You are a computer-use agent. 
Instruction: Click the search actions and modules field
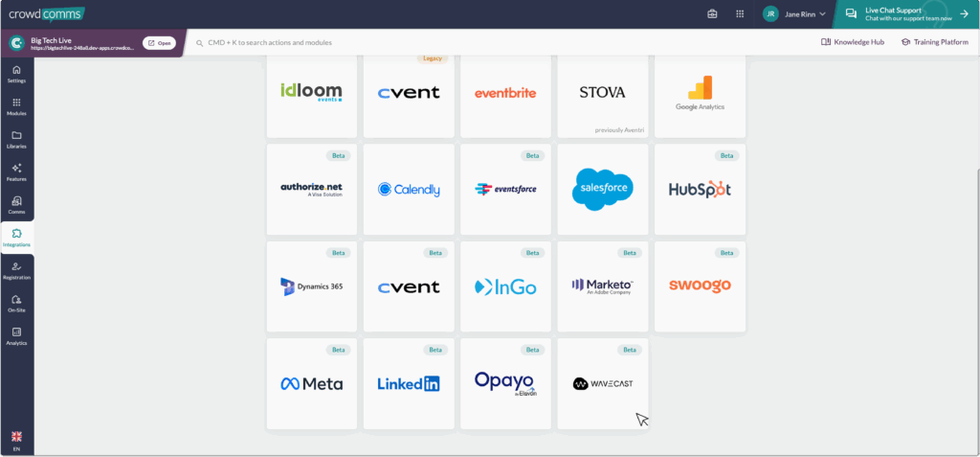coord(383,43)
